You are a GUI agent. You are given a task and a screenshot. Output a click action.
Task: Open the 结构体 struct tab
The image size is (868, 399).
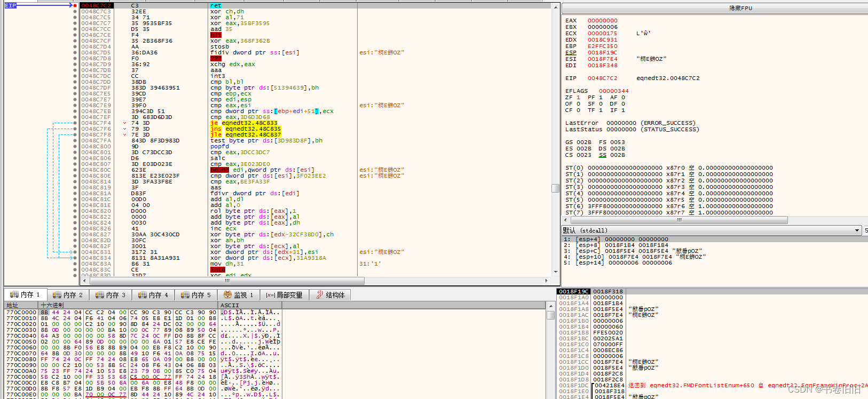point(330,295)
